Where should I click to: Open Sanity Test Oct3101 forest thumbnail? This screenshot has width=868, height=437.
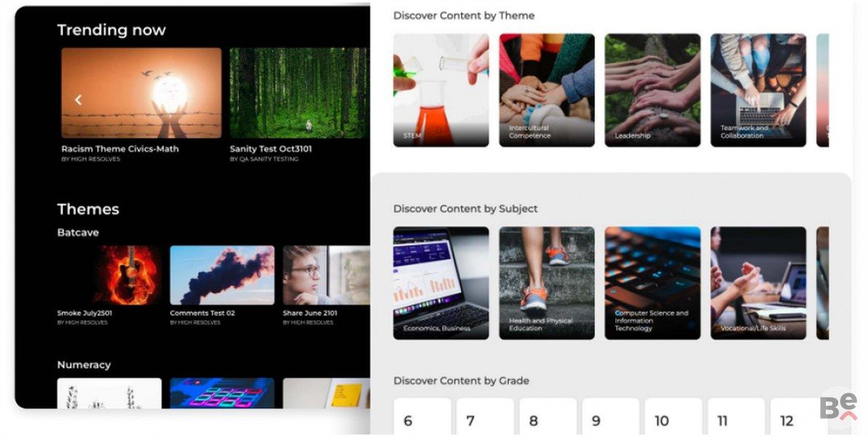[x=299, y=92]
